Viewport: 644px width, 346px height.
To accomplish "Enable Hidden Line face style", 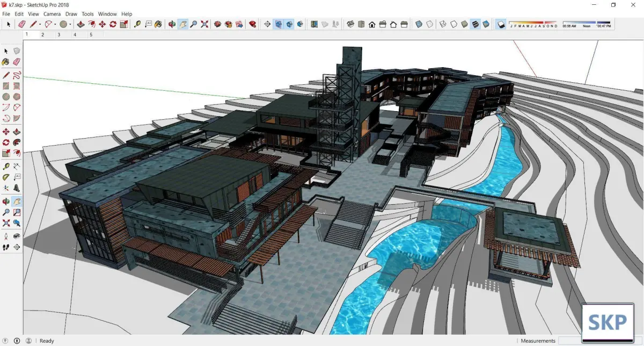I will click(453, 24).
